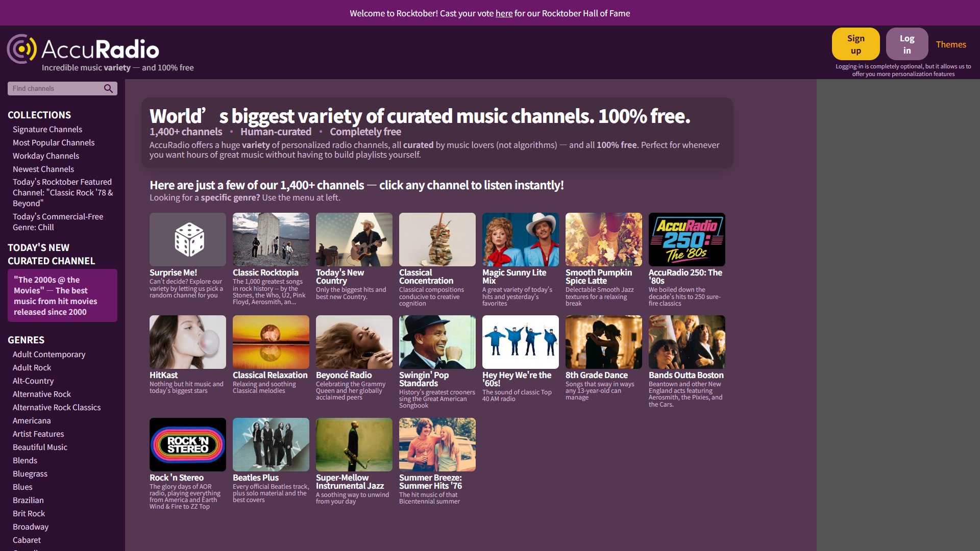Open the Rock 'n Stereo logo thumbnail
This screenshot has height=551, width=980.
188,444
